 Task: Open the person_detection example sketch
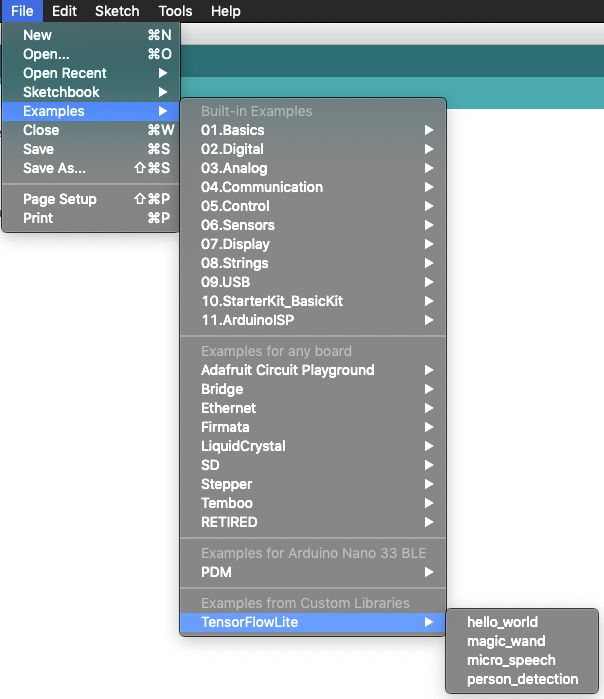pyautogui.click(x=522, y=679)
